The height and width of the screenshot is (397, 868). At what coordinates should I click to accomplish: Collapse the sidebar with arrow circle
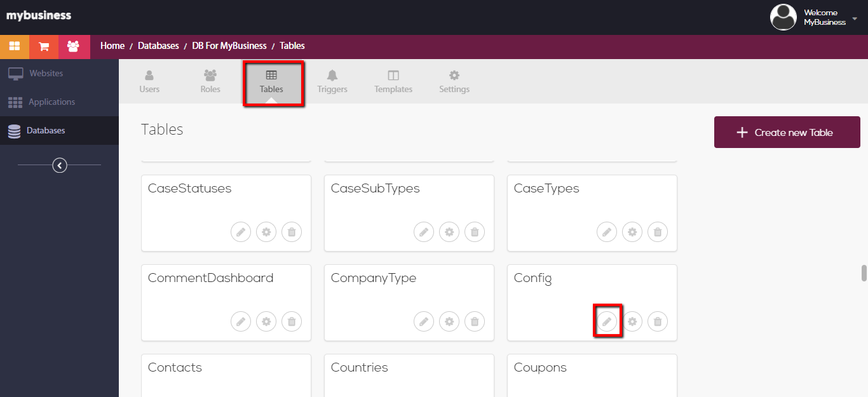click(60, 165)
